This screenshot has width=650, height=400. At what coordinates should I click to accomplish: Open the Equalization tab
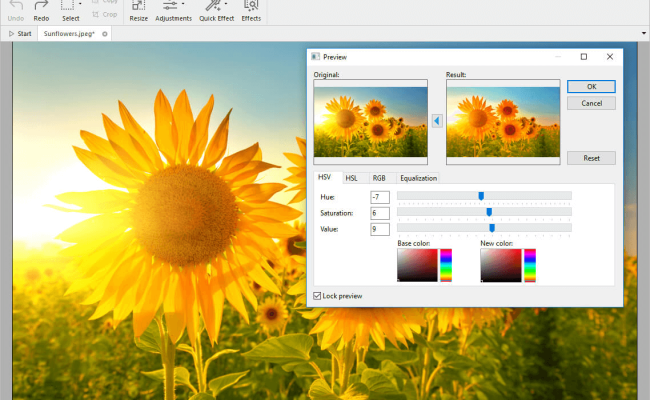418,178
